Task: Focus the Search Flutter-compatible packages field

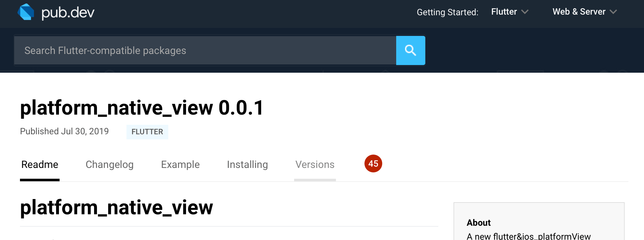Action: tap(205, 50)
